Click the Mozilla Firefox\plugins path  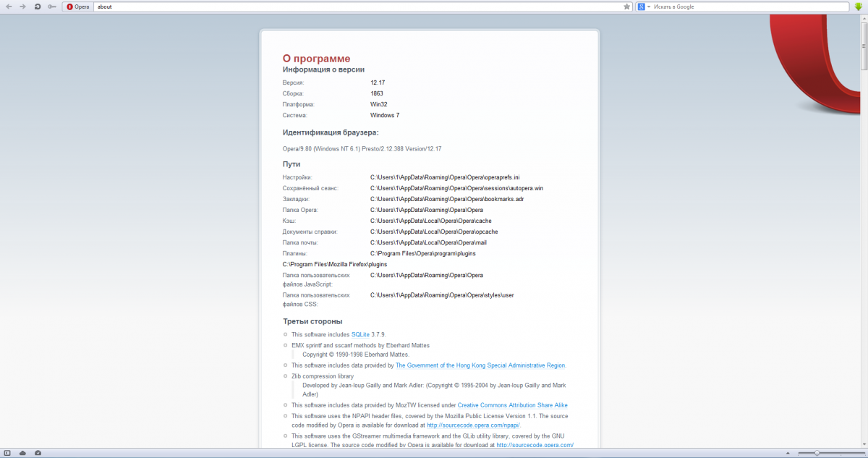pyautogui.click(x=335, y=264)
